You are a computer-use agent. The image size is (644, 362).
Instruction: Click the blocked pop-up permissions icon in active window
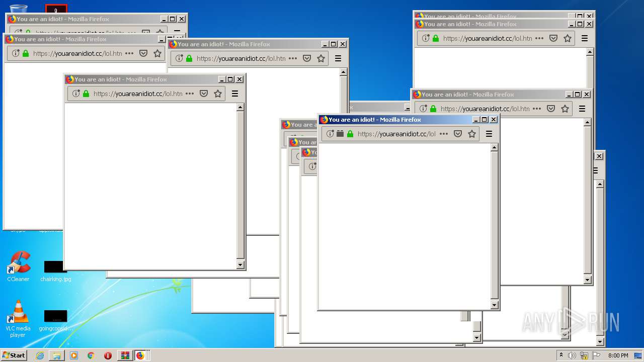click(x=340, y=134)
